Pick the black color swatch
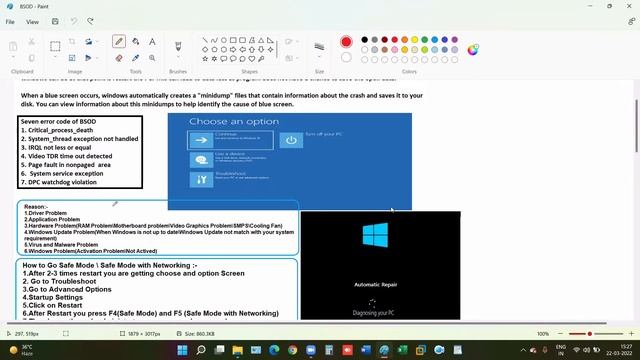 [364, 40]
